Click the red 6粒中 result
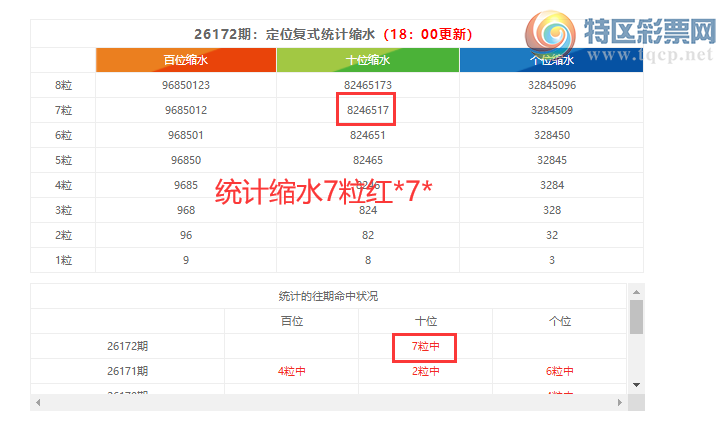Screen dimensions: 726x424 point(560,371)
